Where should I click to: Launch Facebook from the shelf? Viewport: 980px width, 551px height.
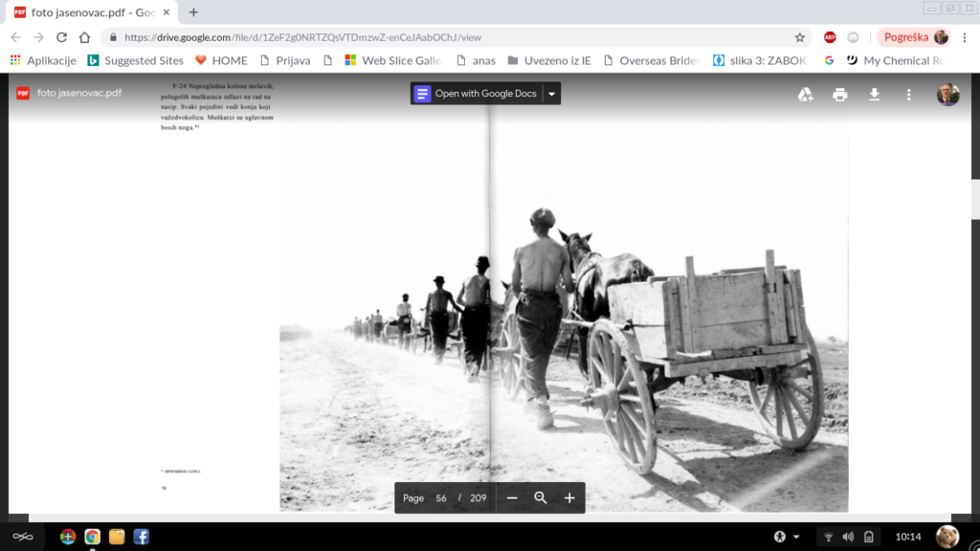141,537
